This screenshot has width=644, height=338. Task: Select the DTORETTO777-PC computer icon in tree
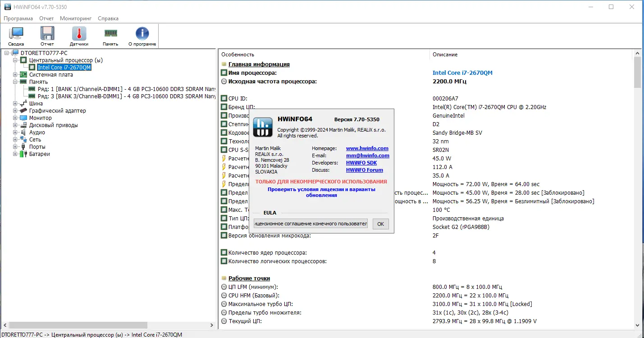[x=16, y=53]
